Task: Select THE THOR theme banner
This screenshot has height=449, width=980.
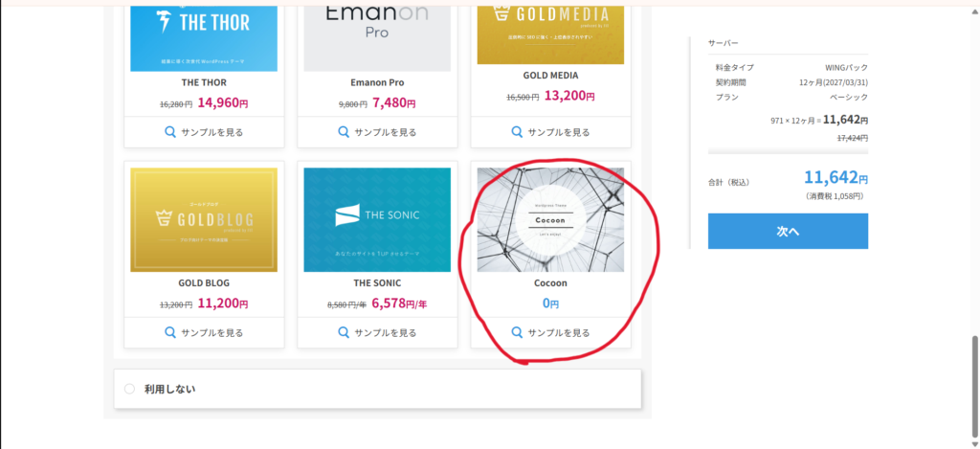Action: click(x=204, y=34)
